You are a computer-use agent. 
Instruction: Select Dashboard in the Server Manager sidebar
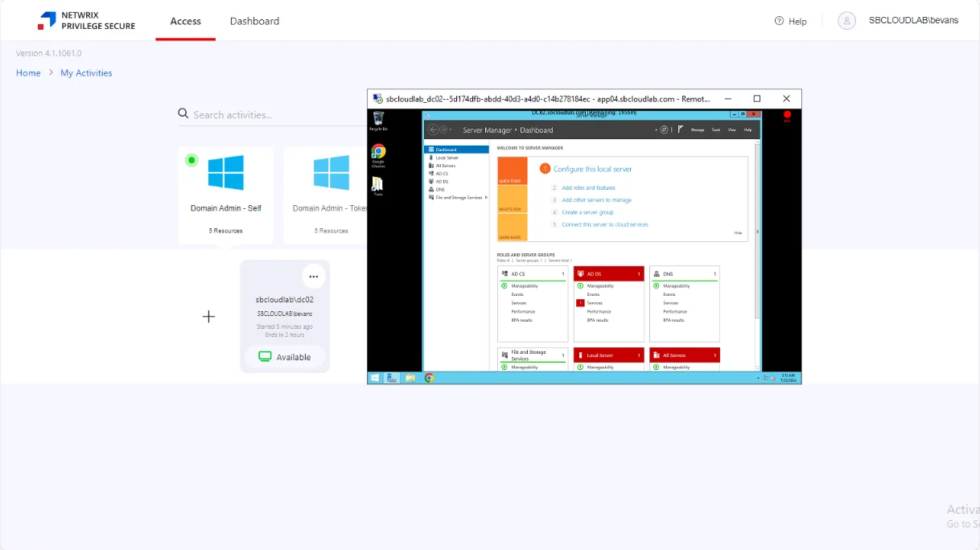[457, 150]
